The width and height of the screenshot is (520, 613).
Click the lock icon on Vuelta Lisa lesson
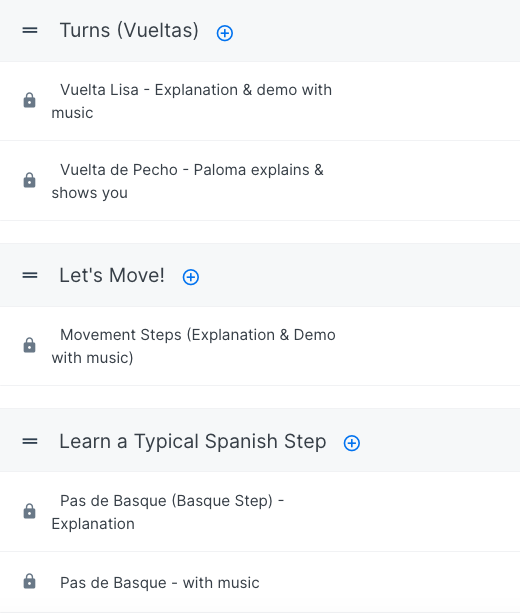(29, 100)
